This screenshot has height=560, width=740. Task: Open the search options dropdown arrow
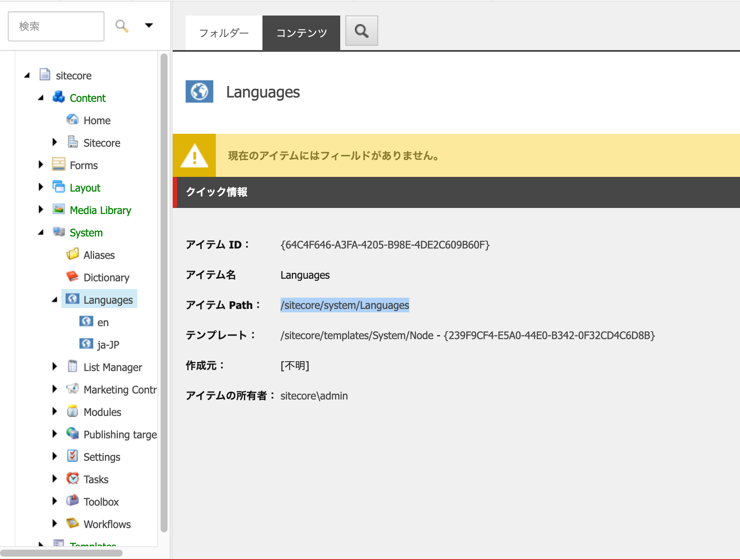tap(149, 25)
